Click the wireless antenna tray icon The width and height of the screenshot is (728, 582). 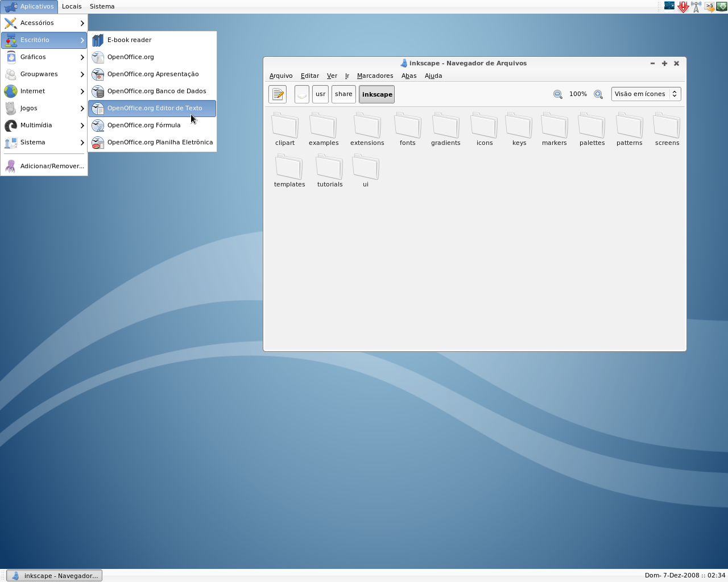[696, 7]
